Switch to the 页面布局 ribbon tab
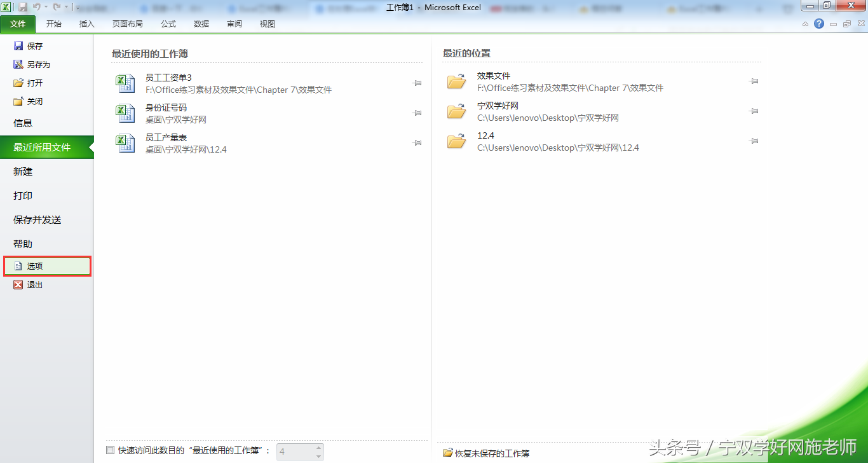This screenshot has height=463, width=868. click(128, 24)
